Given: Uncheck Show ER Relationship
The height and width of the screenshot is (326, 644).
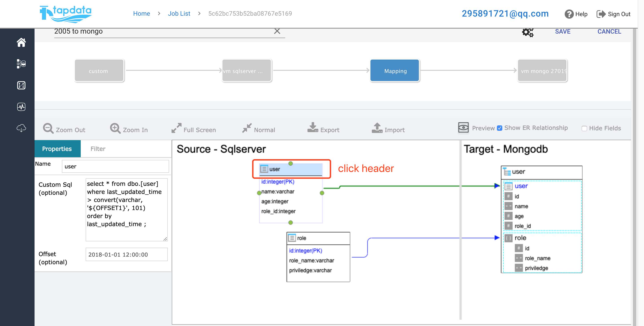Looking at the screenshot, I should click(x=500, y=128).
